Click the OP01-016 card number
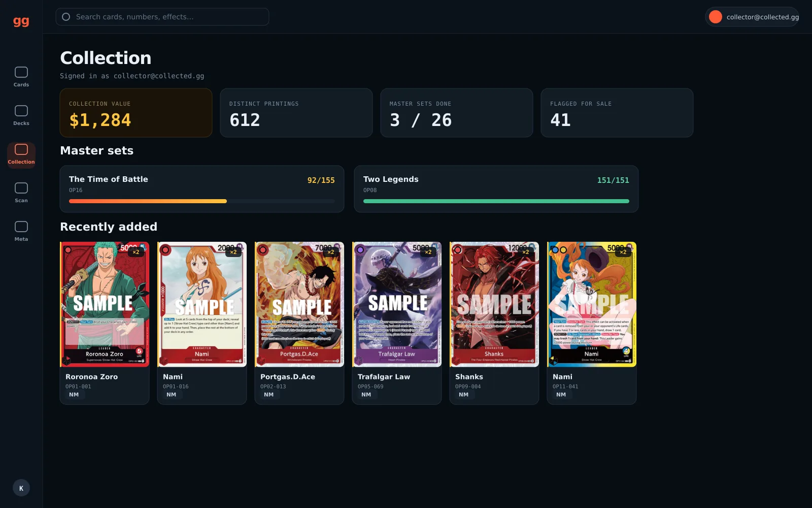812x508 pixels. 176,387
